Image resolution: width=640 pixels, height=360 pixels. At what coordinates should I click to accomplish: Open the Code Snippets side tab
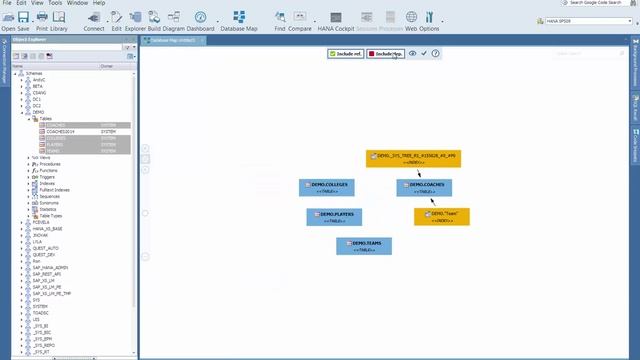point(636,145)
